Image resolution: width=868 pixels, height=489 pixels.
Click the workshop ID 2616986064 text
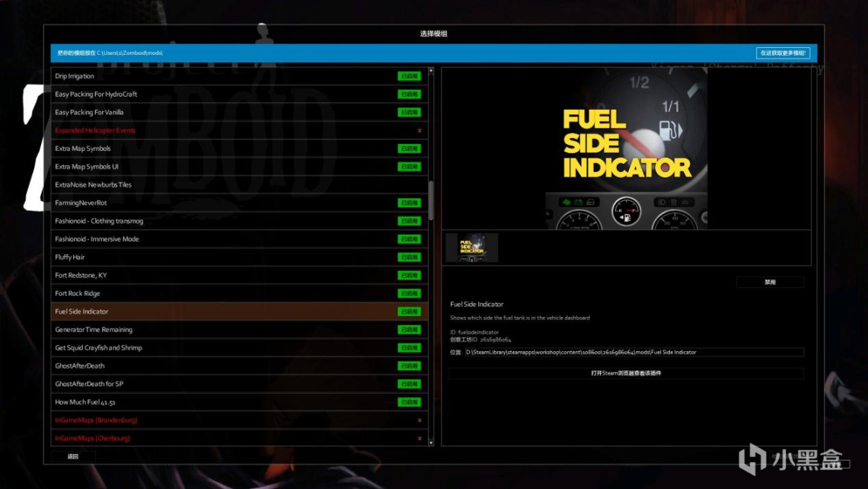pyautogui.click(x=480, y=340)
